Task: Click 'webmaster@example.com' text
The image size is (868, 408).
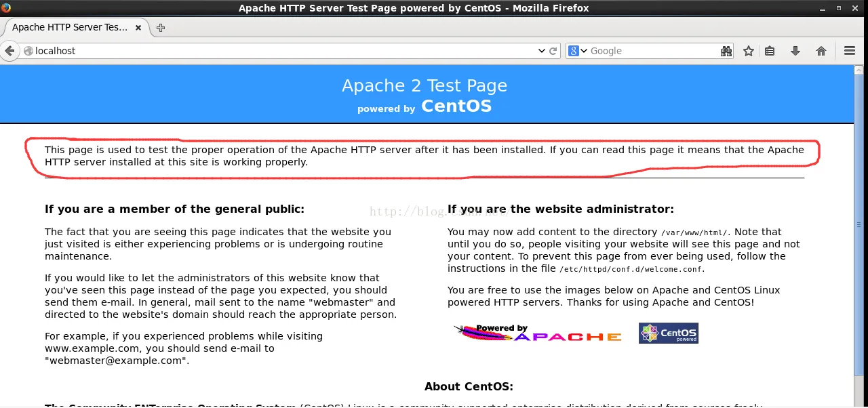Action: click(x=115, y=361)
